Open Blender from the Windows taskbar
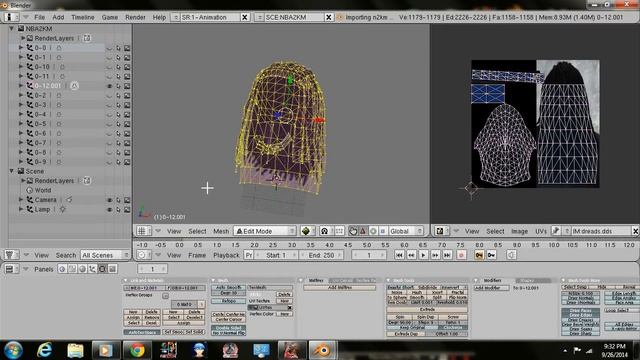Viewport: 640px width, 360px height. [323, 350]
